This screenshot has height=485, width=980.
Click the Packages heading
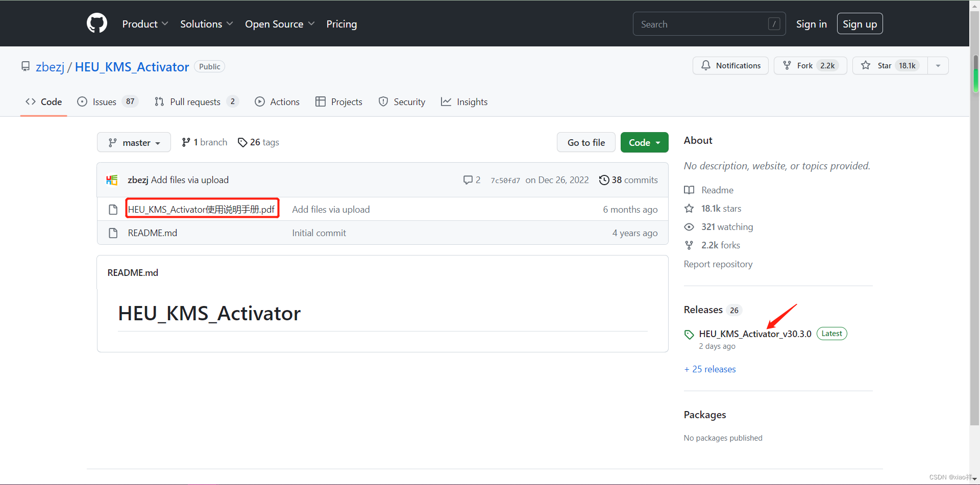click(705, 415)
